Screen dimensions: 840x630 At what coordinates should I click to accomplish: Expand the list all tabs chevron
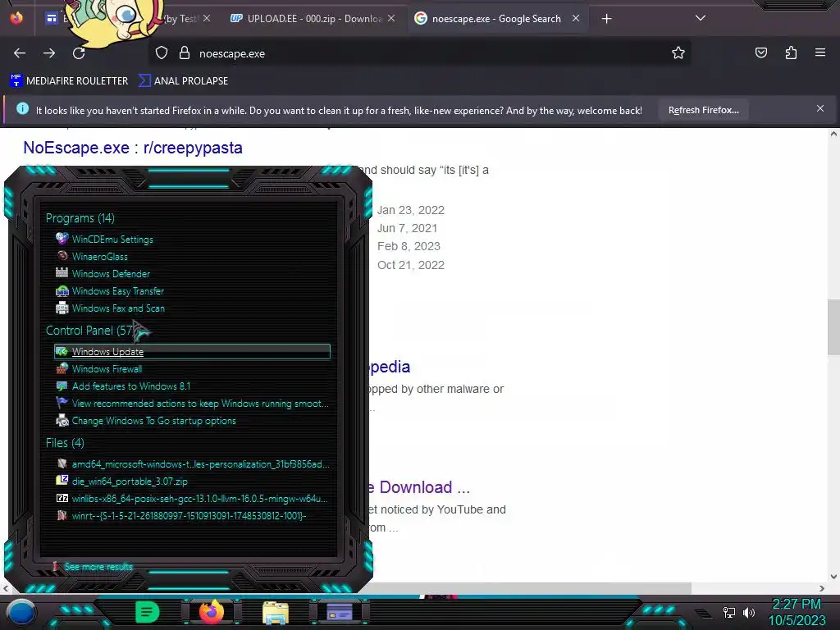click(701, 18)
